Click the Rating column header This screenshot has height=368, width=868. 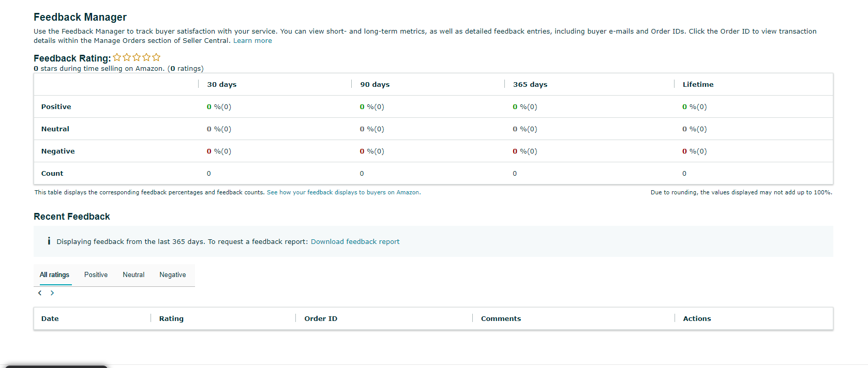point(171,319)
